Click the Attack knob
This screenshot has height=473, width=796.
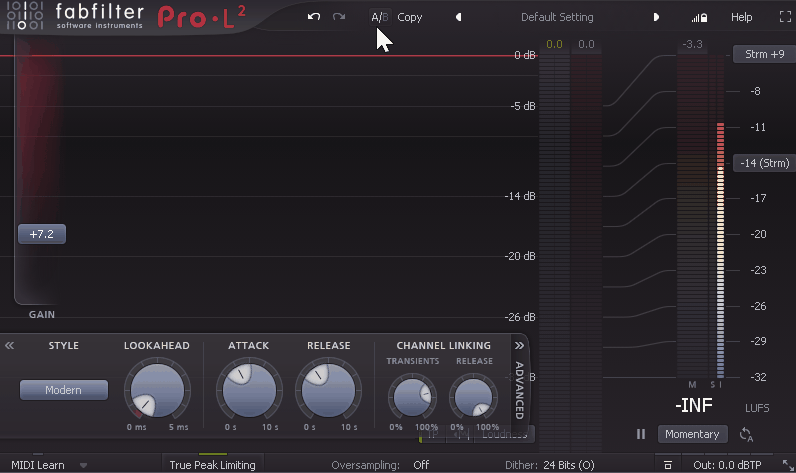pyautogui.click(x=249, y=390)
